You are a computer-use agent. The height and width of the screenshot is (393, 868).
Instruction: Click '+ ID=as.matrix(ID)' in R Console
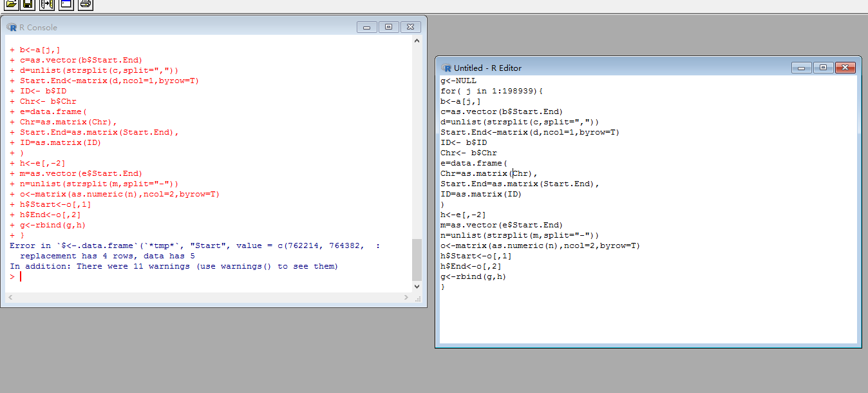pyautogui.click(x=55, y=142)
